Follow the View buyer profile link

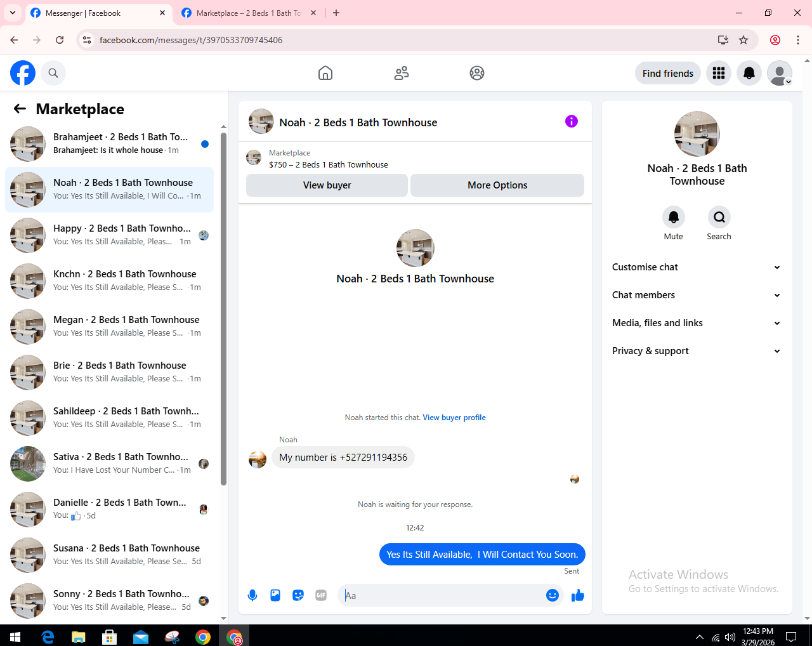[454, 418]
